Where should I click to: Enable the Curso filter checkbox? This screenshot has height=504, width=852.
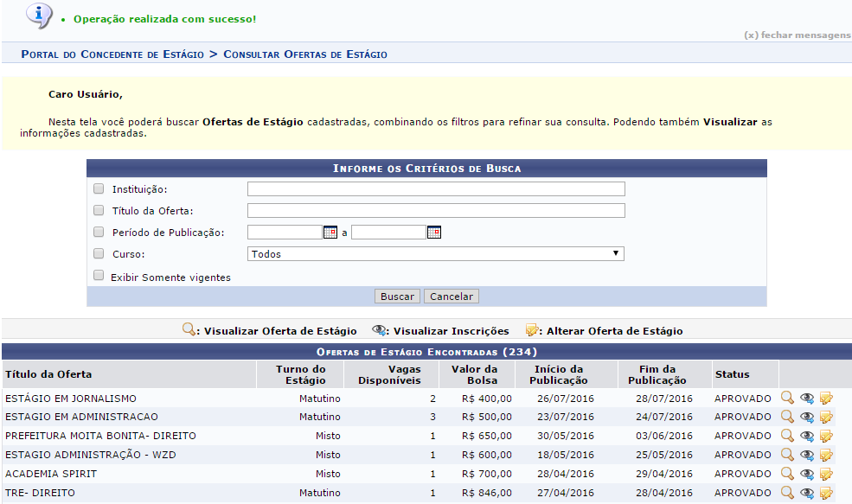[99, 253]
